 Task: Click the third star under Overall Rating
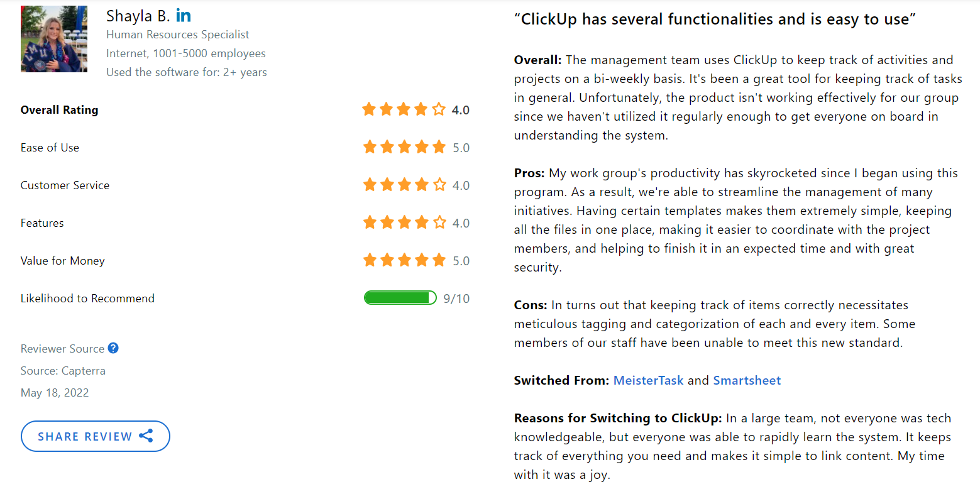tap(403, 109)
